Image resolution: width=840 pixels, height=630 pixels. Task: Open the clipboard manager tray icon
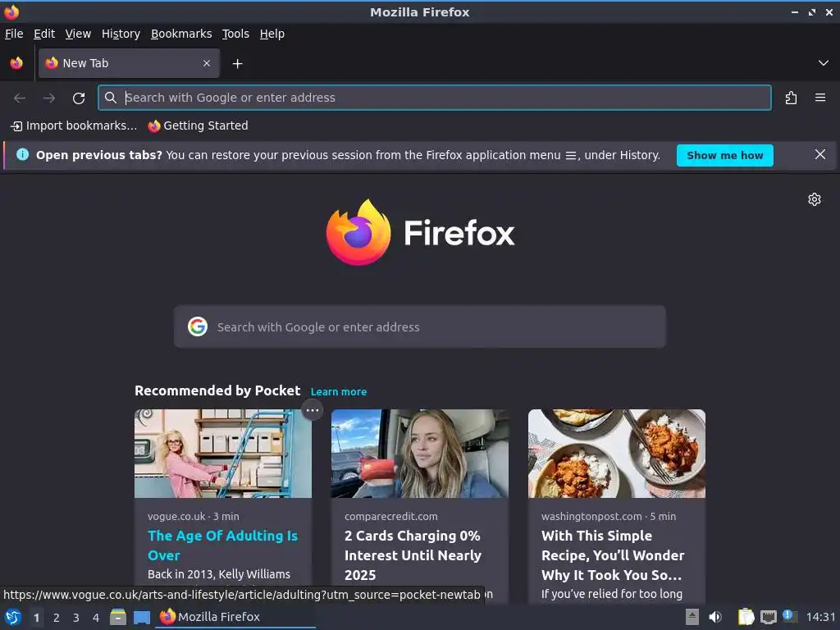746,617
